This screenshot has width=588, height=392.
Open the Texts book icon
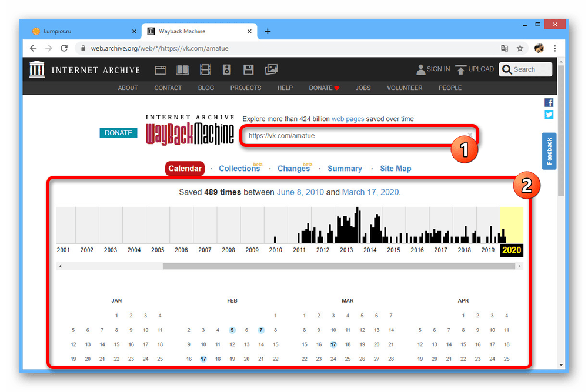[182, 70]
